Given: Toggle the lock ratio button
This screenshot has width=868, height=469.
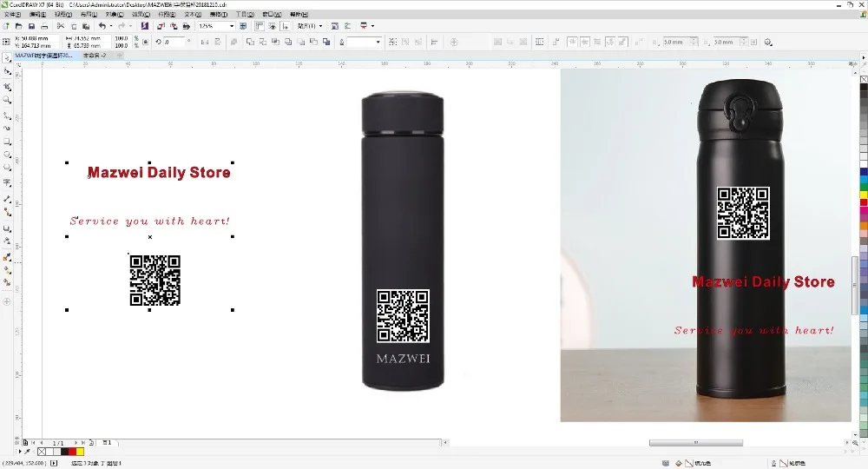Looking at the screenshot, I should [x=146, y=42].
